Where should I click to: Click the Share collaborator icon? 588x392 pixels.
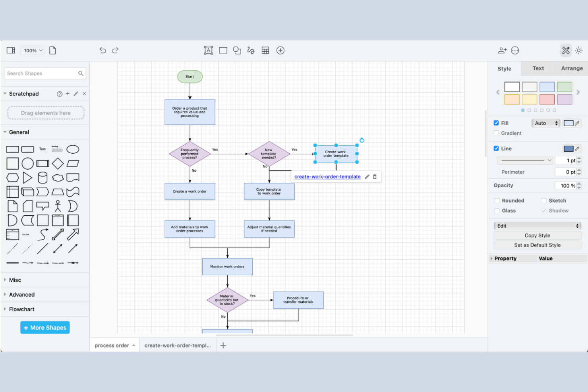502,50
